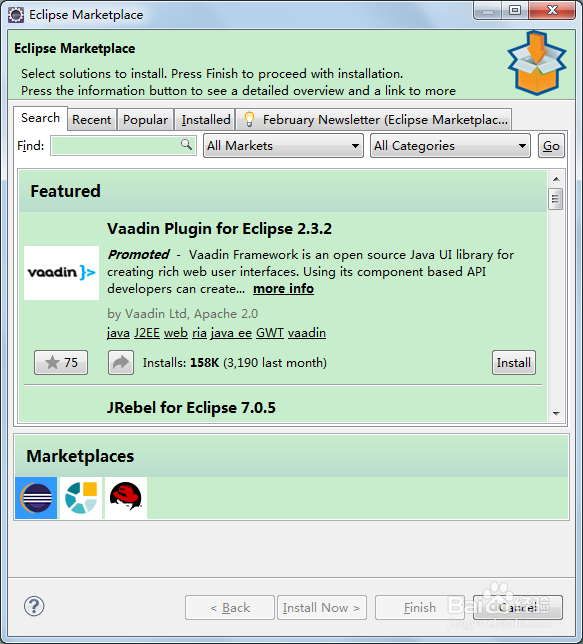Click the lightbulb icon on newsletter tab

click(249, 120)
